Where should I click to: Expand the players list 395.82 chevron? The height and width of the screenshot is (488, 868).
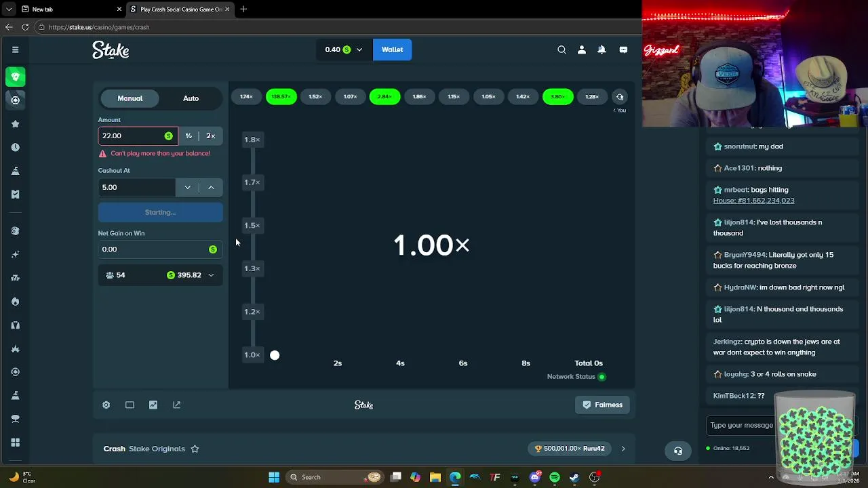coord(211,275)
